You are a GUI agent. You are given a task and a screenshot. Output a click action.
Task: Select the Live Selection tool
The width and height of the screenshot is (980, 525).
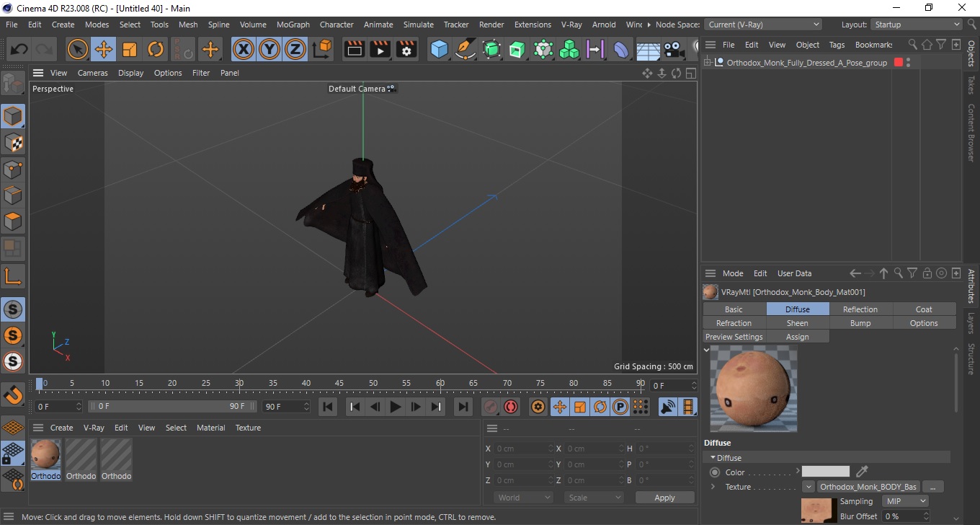tap(78, 50)
